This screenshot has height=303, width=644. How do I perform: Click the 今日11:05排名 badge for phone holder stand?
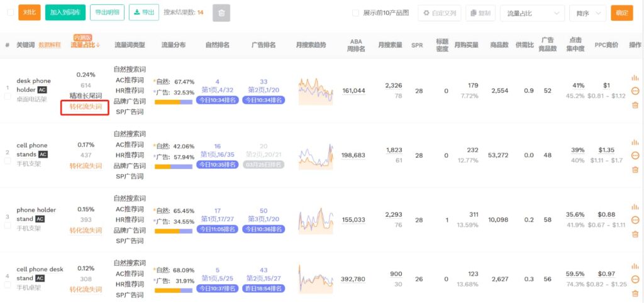click(217, 229)
